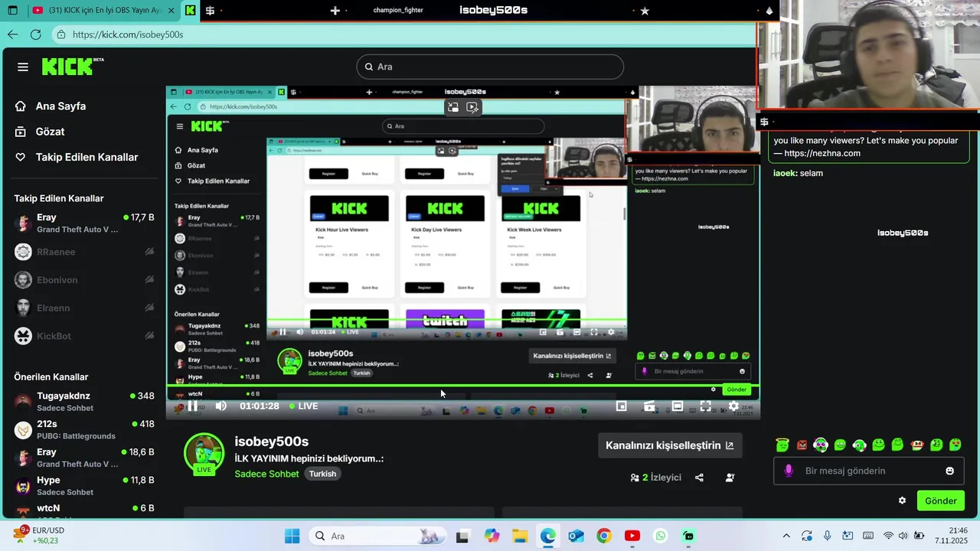Open offline channel RRaenee
This screenshot has width=980, height=551.
point(84,252)
